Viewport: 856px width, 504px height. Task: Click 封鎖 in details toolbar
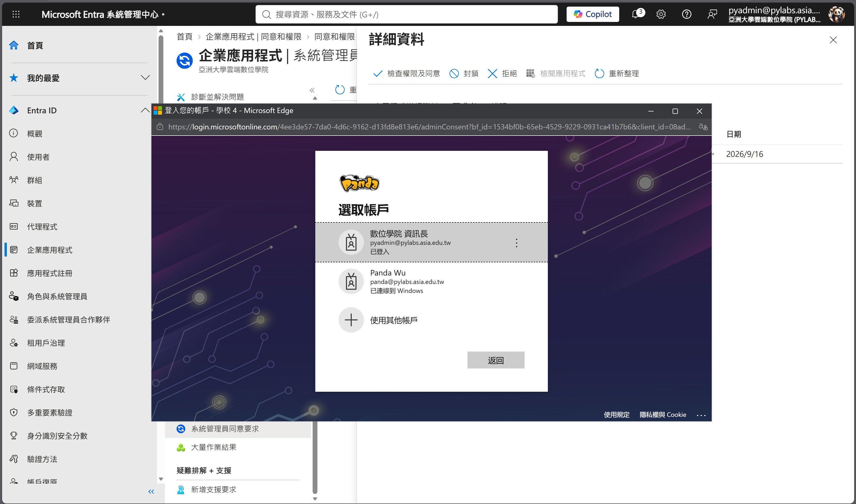pos(464,73)
